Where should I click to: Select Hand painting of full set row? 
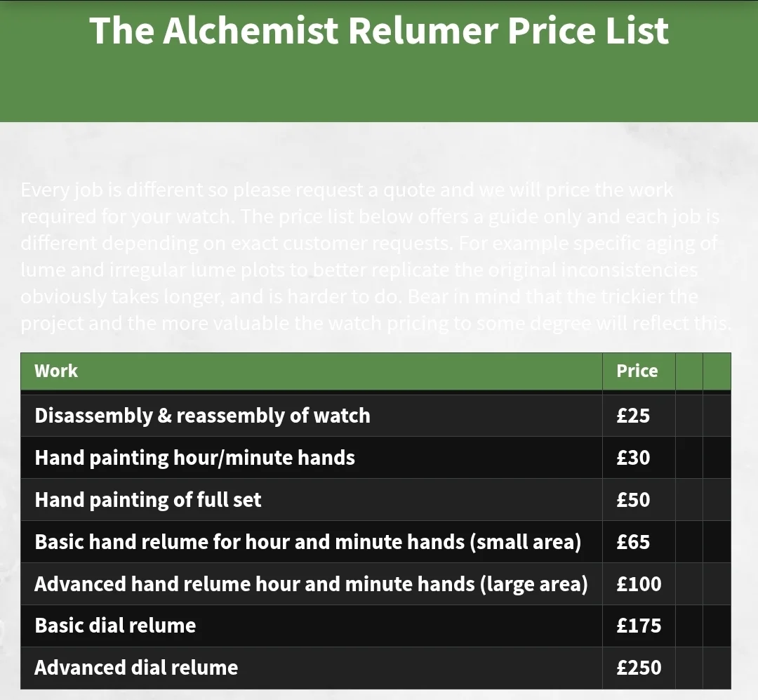point(147,500)
